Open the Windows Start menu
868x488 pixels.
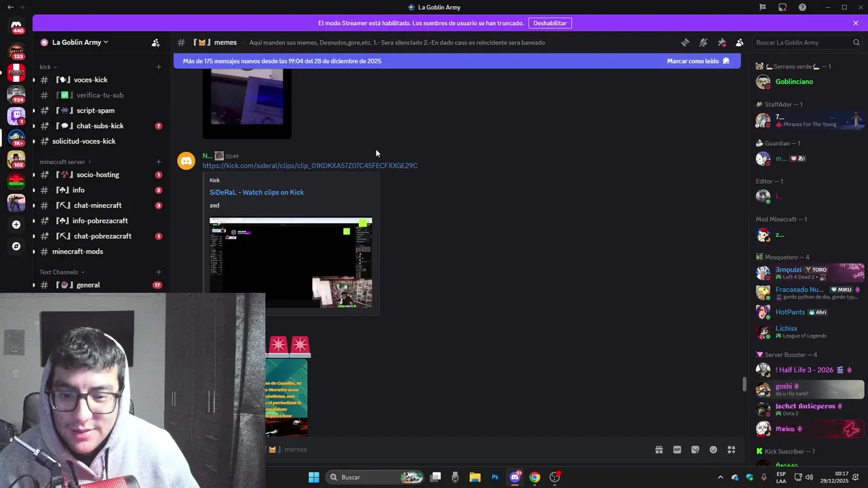314,477
